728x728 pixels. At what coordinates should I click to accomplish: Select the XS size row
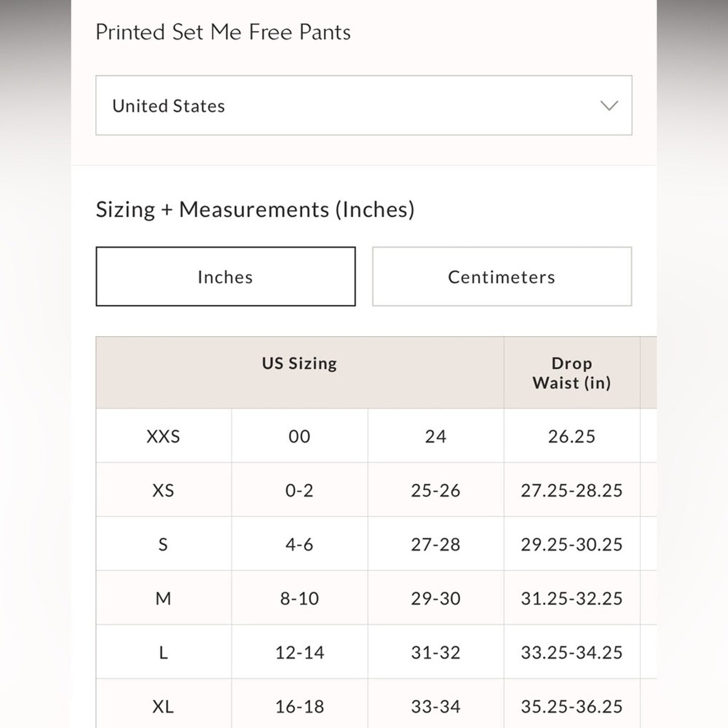tap(163, 490)
